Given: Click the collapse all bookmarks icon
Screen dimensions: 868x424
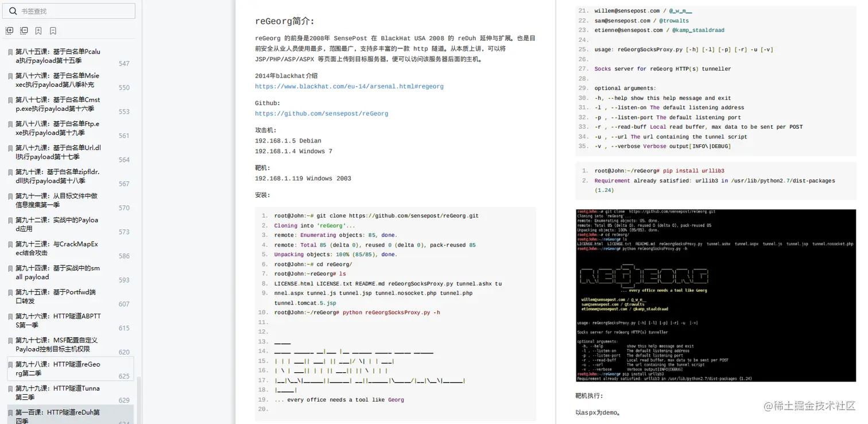Looking at the screenshot, I should [x=24, y=30].
